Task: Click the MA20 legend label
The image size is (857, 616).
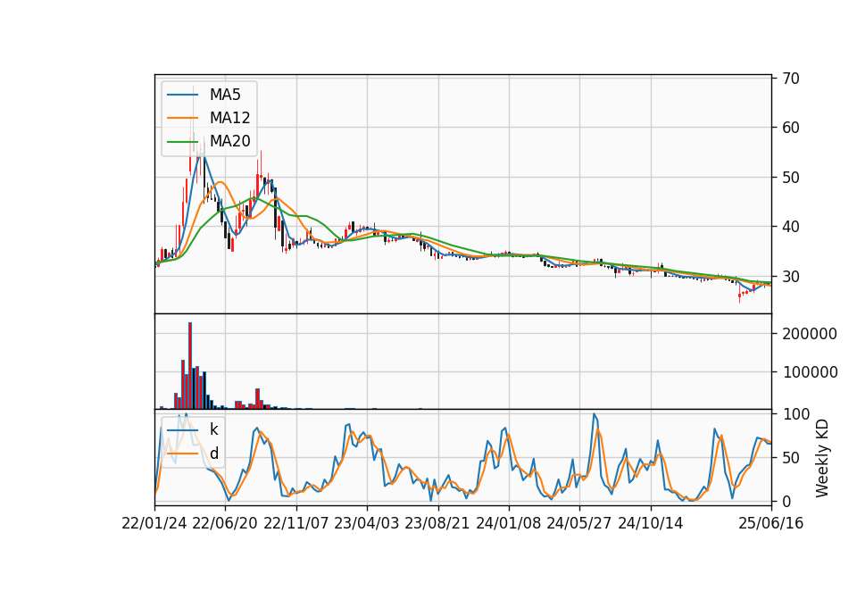Action: (229, 141)
